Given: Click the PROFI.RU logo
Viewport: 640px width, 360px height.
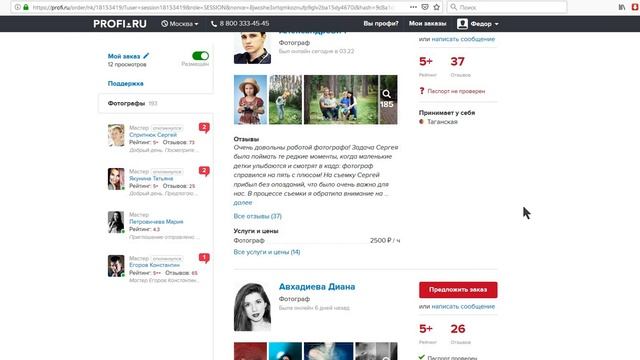Looking at the screenshot, I should [x=120, y=24].
